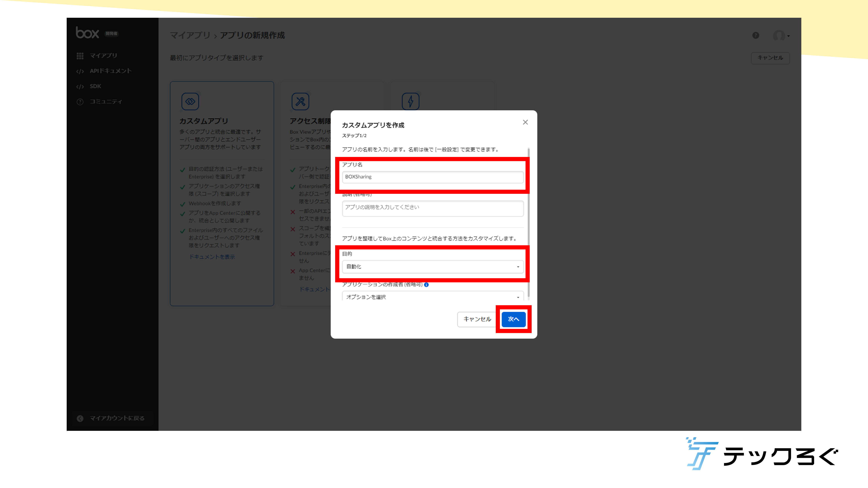The image size is (868, 488).
Task: Open the アプリケーションの作成者 dropdown
Action: pos(433,296)
